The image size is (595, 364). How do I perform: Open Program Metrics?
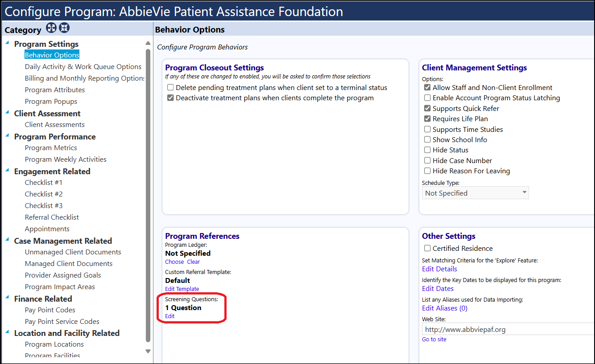click(x=51, y=147)
